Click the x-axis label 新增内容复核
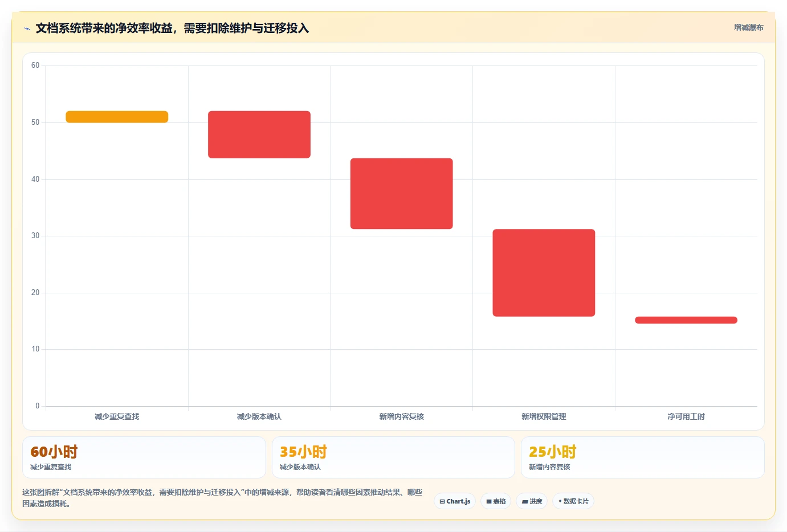787x532 pixels. 402,416
